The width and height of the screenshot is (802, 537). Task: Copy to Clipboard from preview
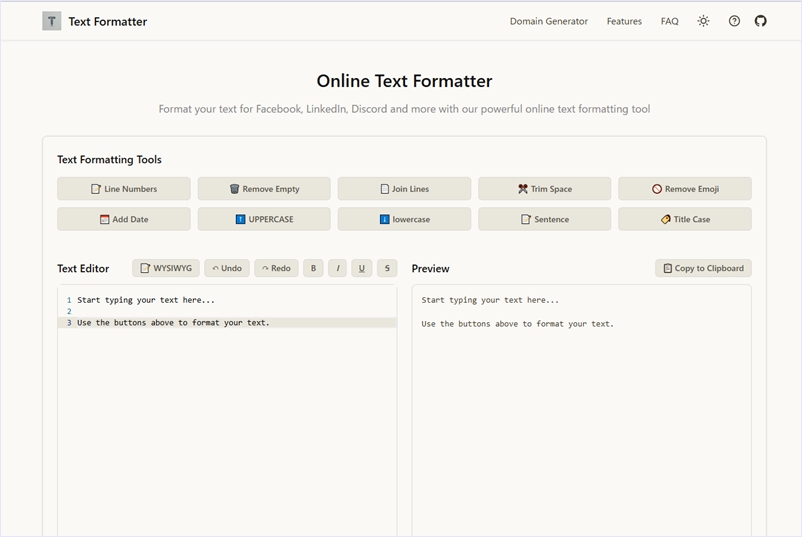(703, 268)
